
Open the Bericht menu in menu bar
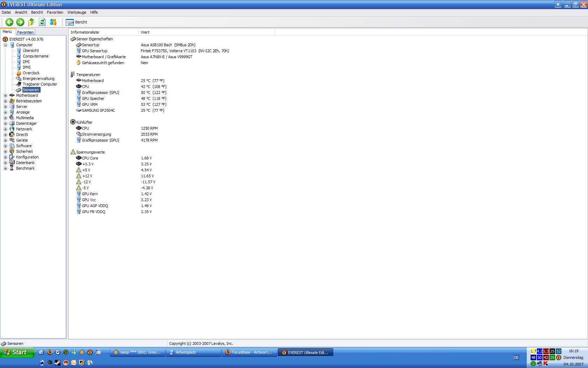[37, 12]
